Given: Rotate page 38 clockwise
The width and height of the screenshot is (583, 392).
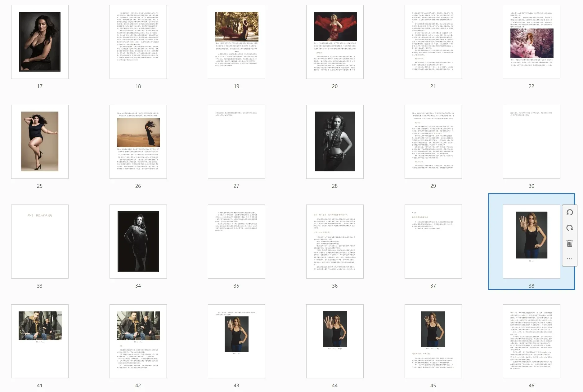Looking at the screenshot, I should pyautogui.click(x=569, y=228).
